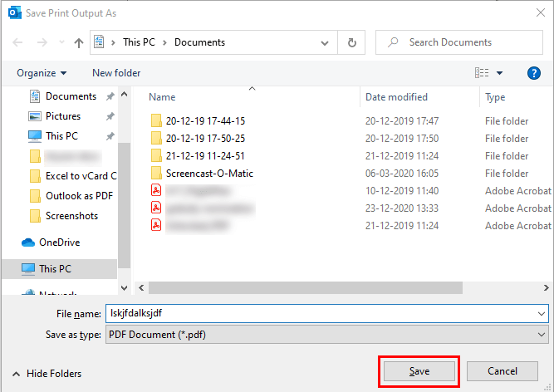This screenshot has height=392, width=554.
Task: Click horizontal scrollbar left arrow
Action: point(141,288)
